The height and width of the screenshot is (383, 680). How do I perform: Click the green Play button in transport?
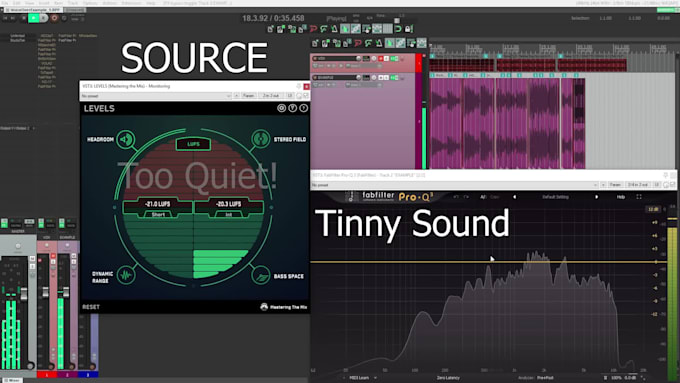[33, 18]
